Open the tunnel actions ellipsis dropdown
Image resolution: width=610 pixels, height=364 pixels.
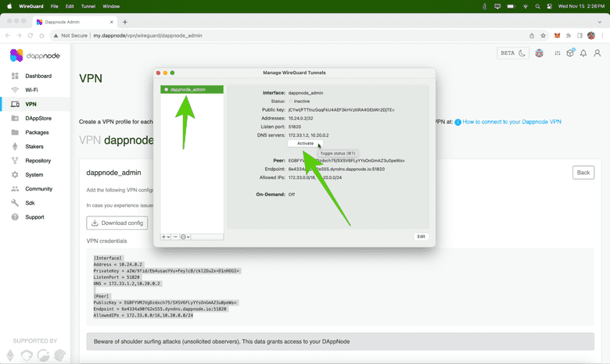(185, 236)
